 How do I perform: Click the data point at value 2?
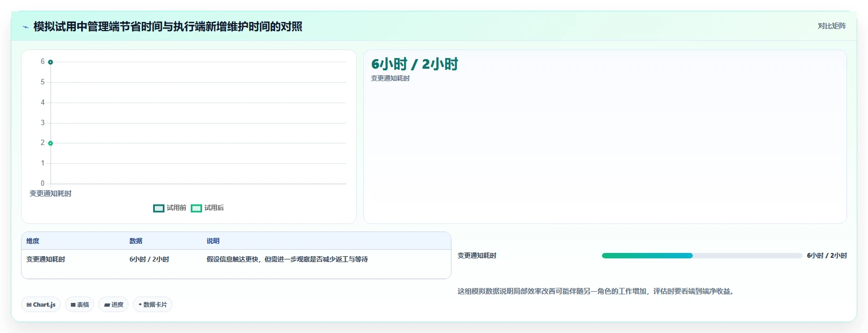(51, 143)
